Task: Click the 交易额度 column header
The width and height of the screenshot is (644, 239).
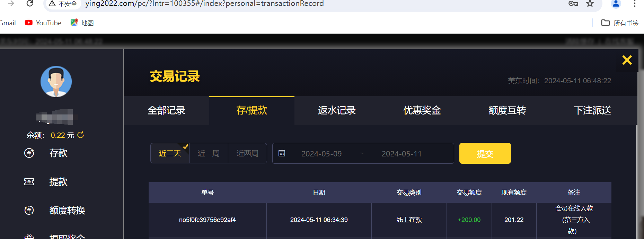Action: 469,193
